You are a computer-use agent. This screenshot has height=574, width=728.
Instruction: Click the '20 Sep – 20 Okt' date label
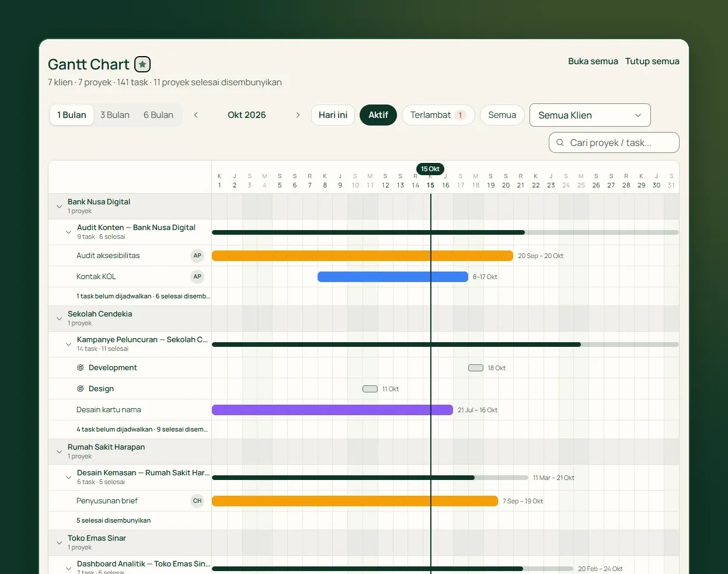point(541,256)
